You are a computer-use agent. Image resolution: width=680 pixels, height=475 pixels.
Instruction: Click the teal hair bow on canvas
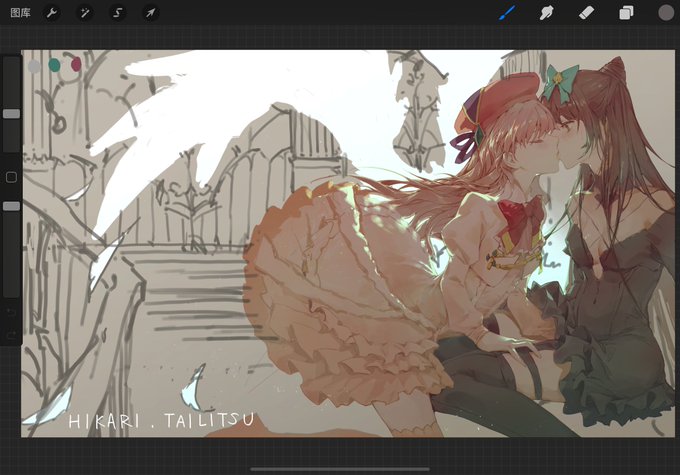[560, 82]
